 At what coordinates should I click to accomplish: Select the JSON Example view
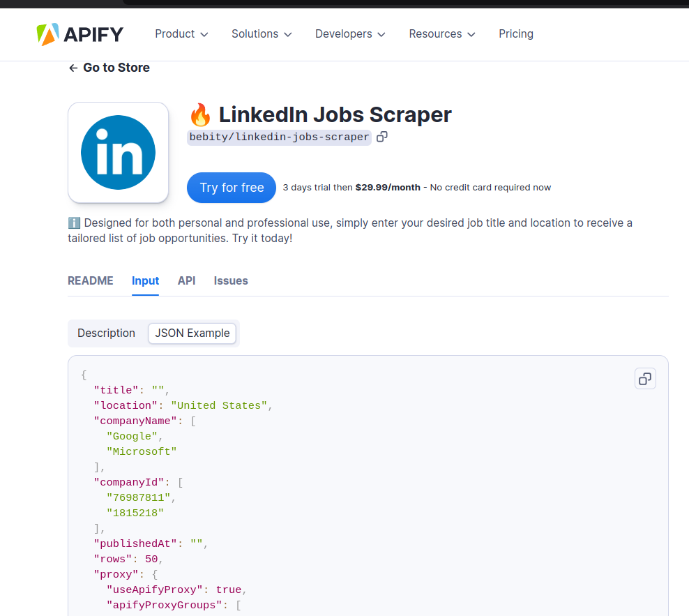coord(192,333)
